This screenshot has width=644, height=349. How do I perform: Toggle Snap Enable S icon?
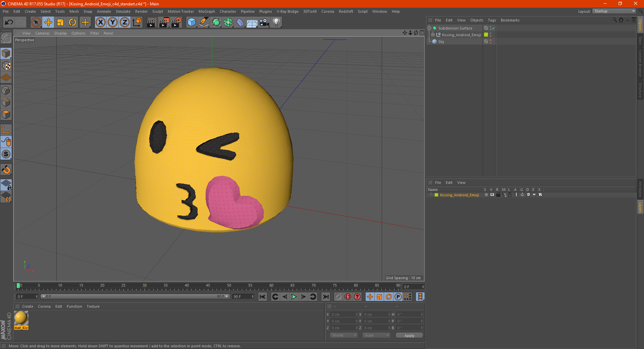click(6, 154)
